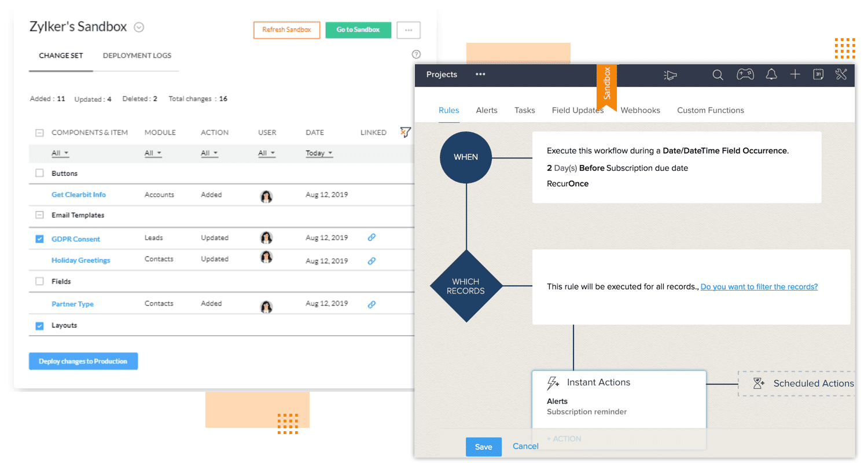Select the Custom Functions tab

[x=711, y=110]
